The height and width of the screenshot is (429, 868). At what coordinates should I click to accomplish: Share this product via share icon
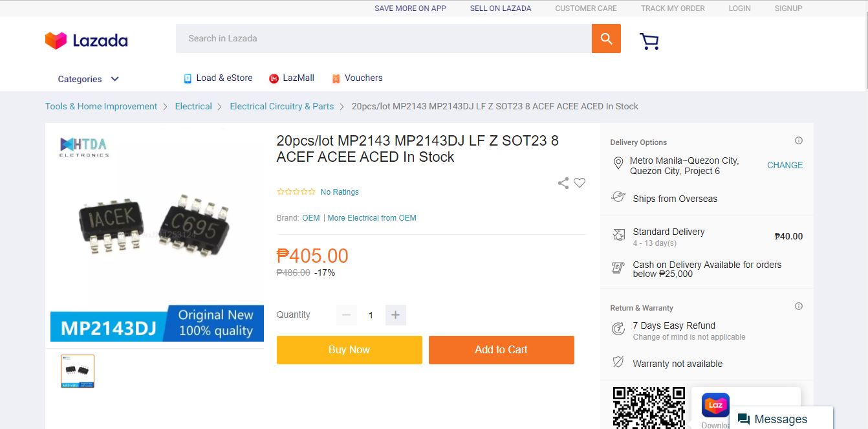pyautogui.click(x=563, y=183)
